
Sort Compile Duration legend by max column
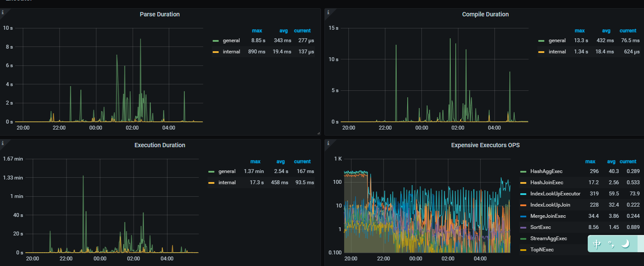pyautogui.click(x=580, y=31)
